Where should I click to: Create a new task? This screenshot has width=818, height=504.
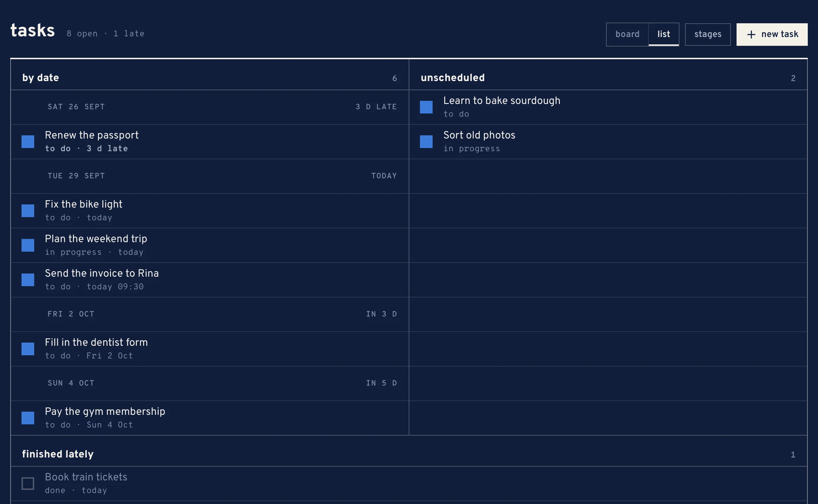point(772,34)
